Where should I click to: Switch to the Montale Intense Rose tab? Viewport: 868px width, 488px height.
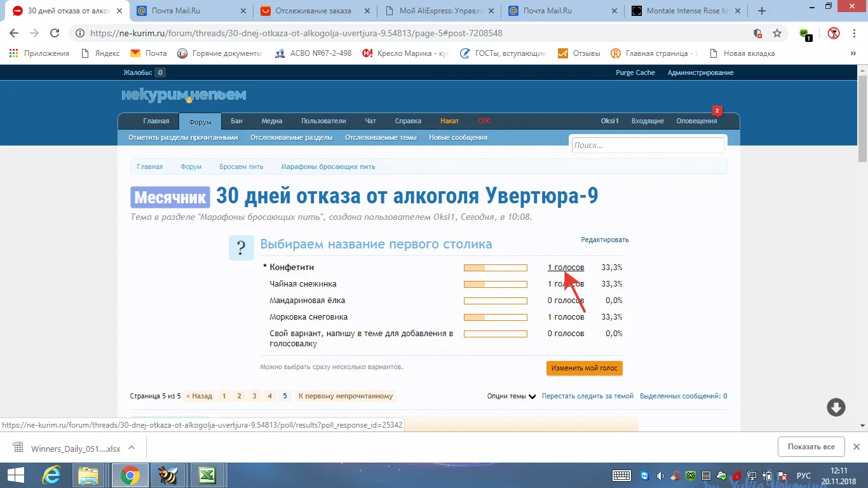686,11
